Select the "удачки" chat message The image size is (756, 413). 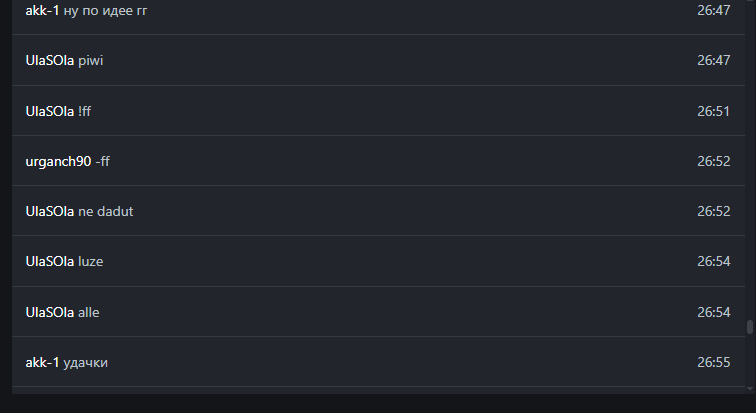click(85, 362)
